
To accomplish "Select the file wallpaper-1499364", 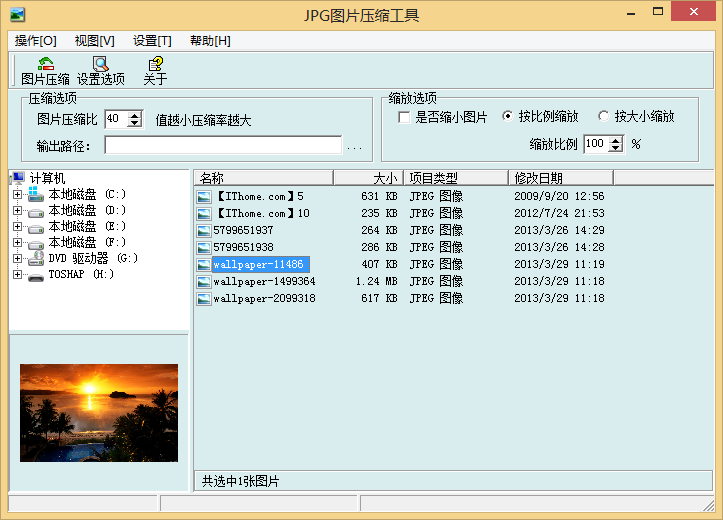I will (x=264, y=281).
